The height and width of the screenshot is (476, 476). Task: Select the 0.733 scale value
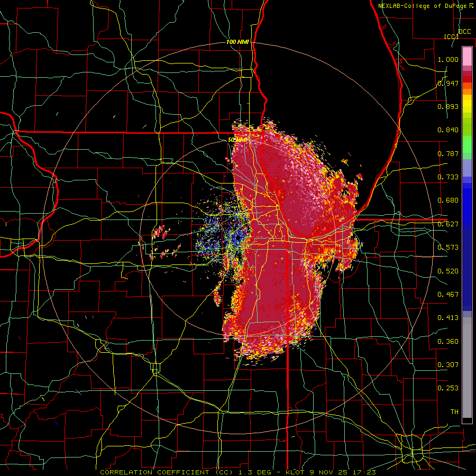(448, 177)
